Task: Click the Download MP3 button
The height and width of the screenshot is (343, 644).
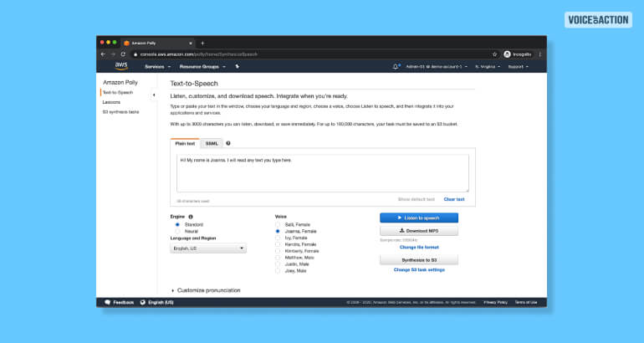Action: [x=419, y=231]
